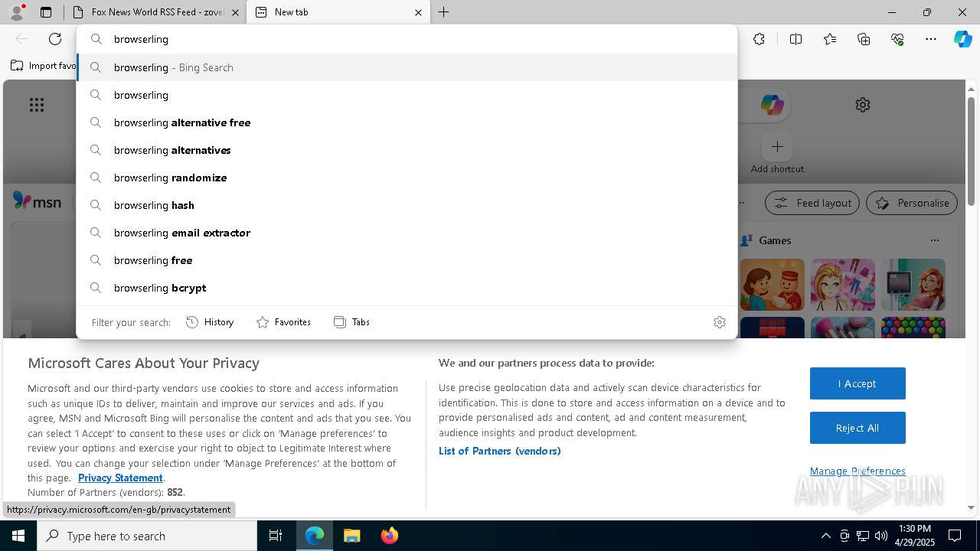Click the MSN logo
980x551 pixels.
(37, 201)
